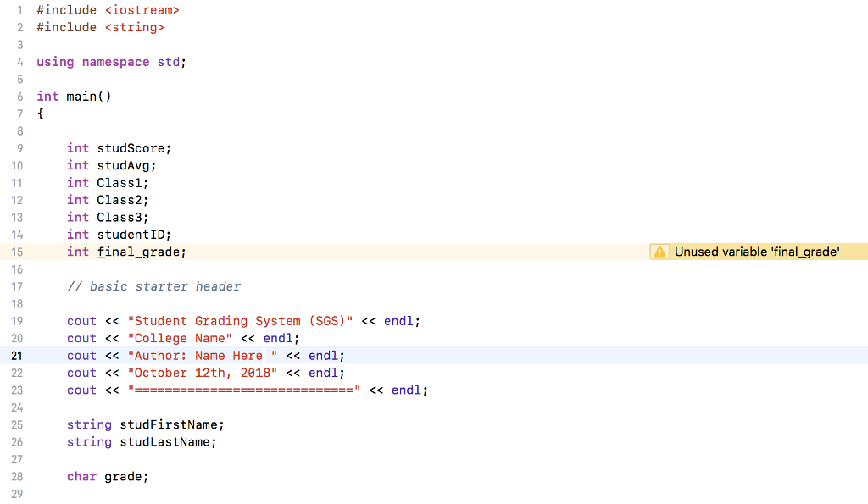Click the studentID declaration on line 14
The image size is (868, 504).
132,234
